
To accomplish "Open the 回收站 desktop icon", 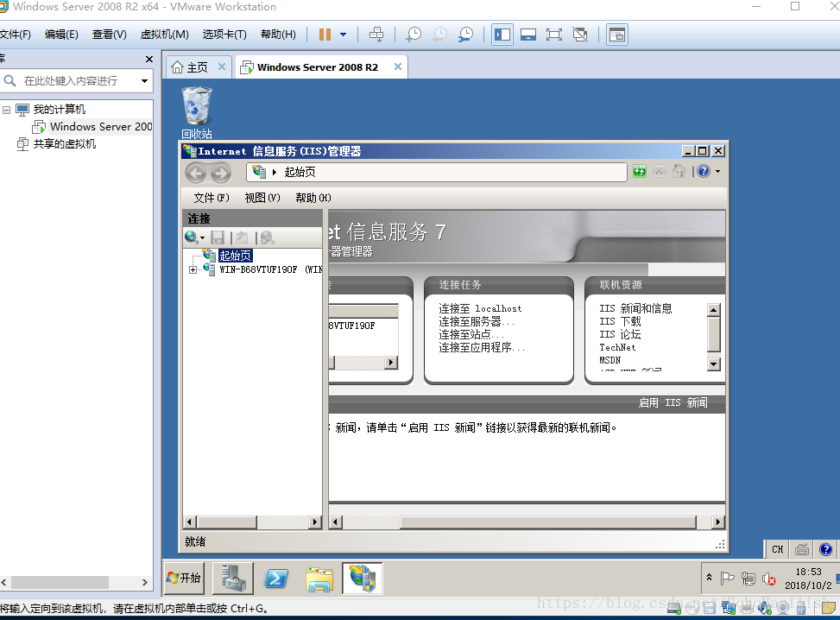I will [197, 113].
